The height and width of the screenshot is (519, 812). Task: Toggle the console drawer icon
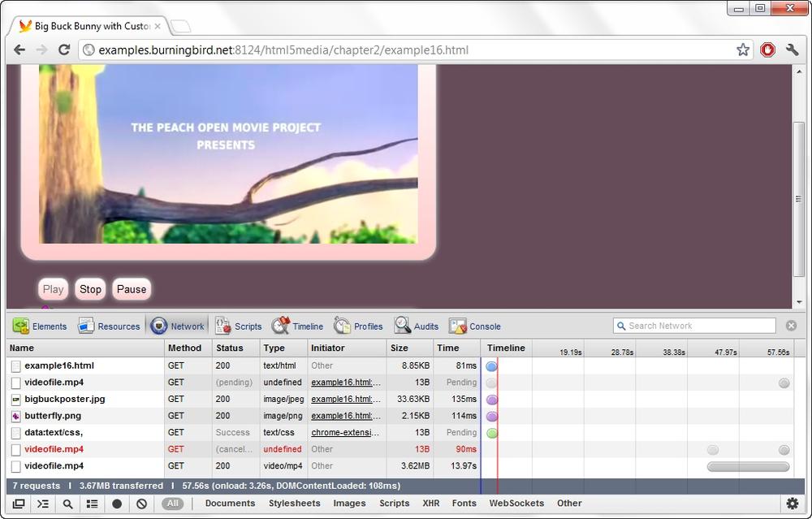coord(43,504)
